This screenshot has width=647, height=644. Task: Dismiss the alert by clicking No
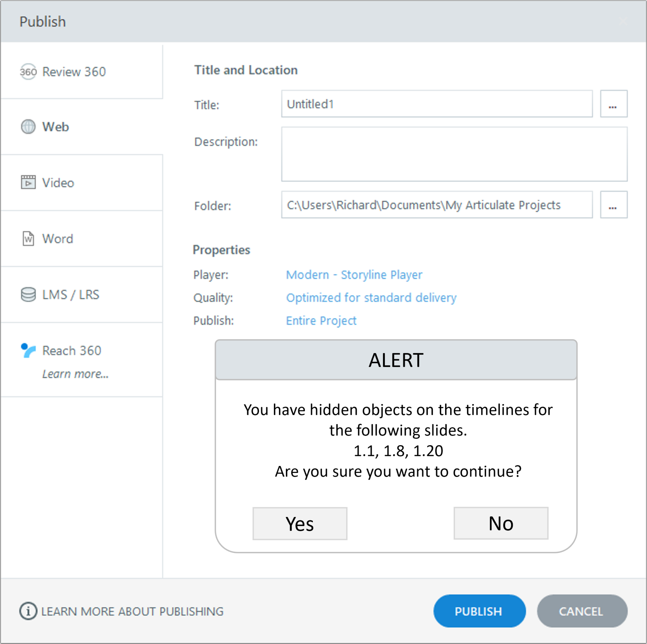[x=500, y=523]
